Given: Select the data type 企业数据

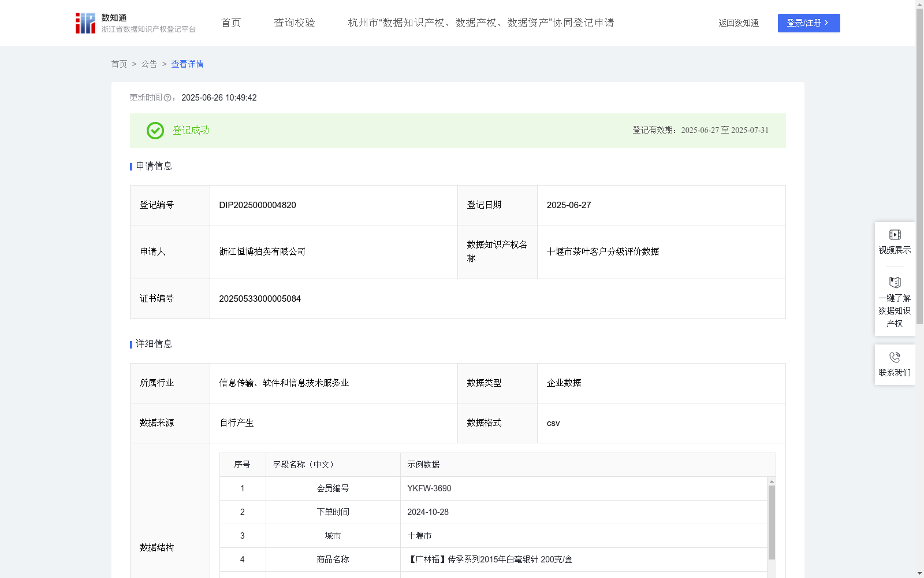Looking at the screenshot, I should click(x=564, y=383).
